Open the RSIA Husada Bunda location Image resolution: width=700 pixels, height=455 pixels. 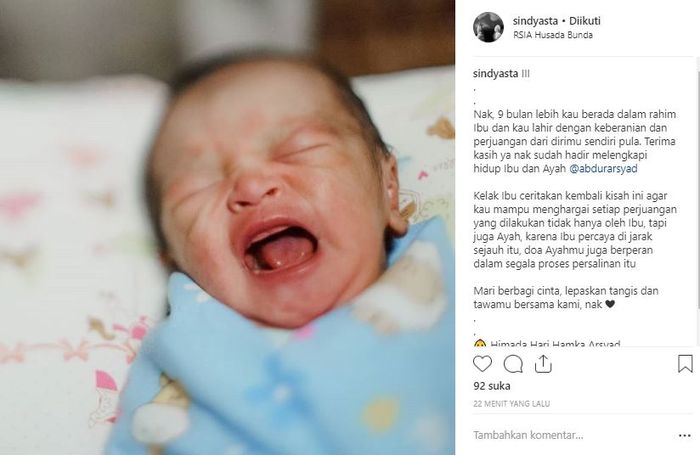pos(553,35)
